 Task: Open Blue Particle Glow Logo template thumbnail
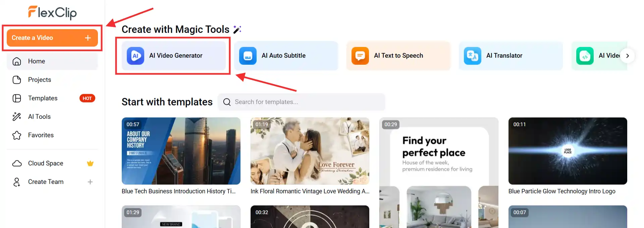(568, 151)
